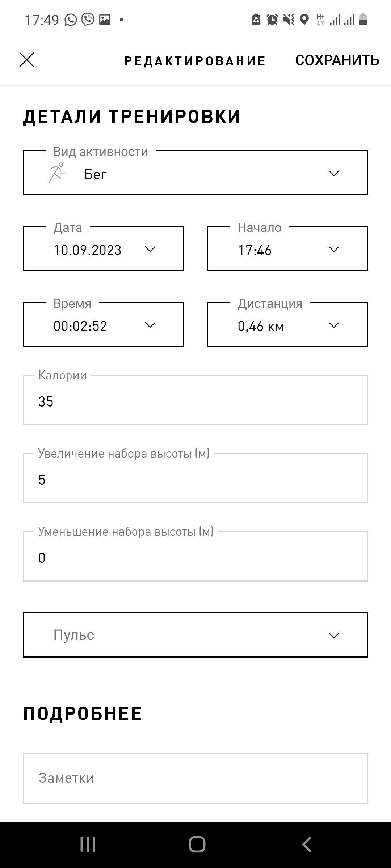Open recent apps from navigation bar
The height and width of the screenshot is (868, 391).
tap(88, 844)
